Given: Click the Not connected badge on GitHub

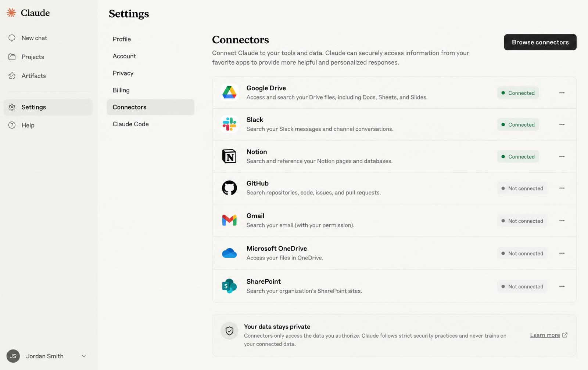Looking at the screenshot, I should pos(522,188).
